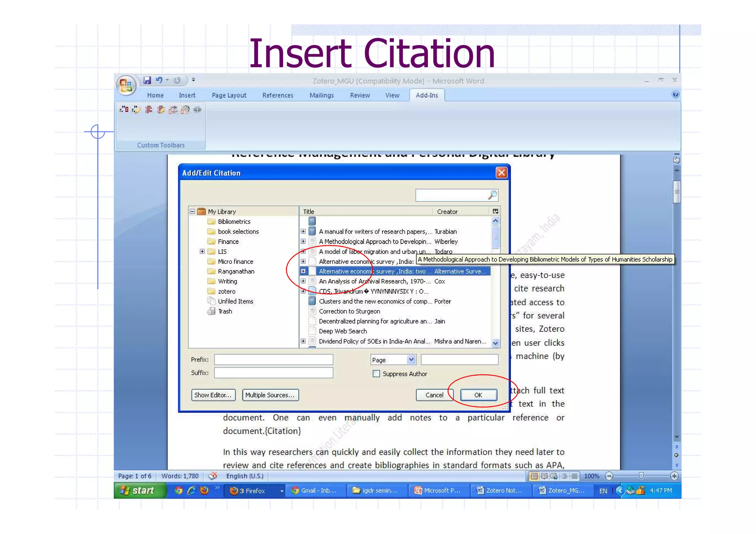Open the Mailings ribbon tab

(322, 95)
